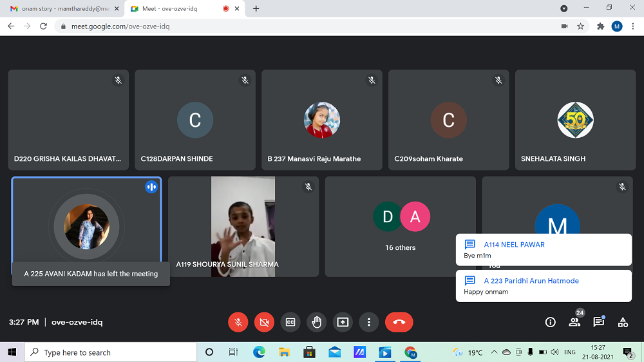
Task: Turn on the camera in the call controls
Action: (264, 322)
